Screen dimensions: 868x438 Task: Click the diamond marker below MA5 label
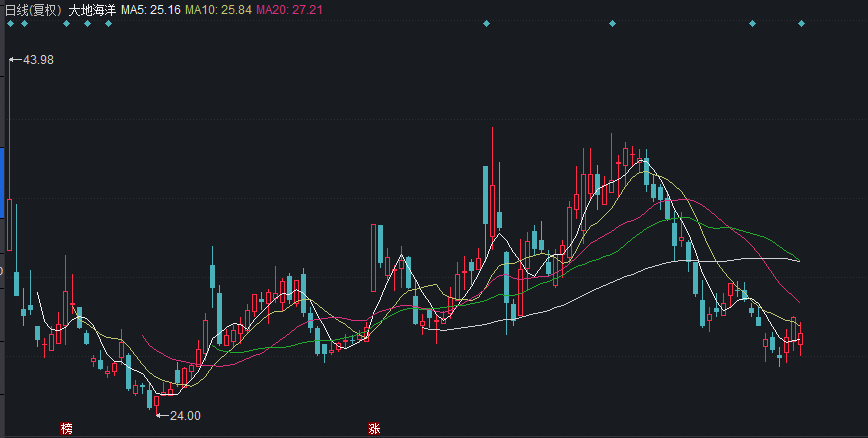click(108, 23)
